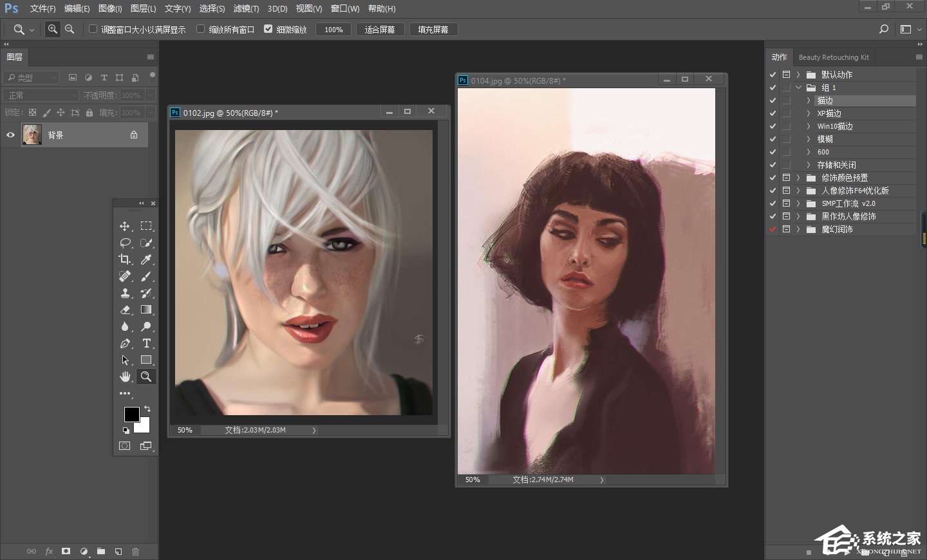The height and width of the screenshot is (560, 927).
Task: Hide the 背景 layer with eye icon
Action: [x=10, y=135]
